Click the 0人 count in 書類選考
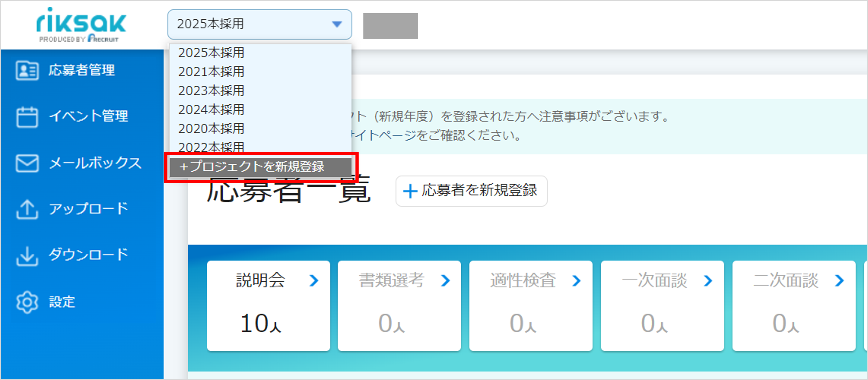This screenshot has height=380, width=868. coord(392,323)
